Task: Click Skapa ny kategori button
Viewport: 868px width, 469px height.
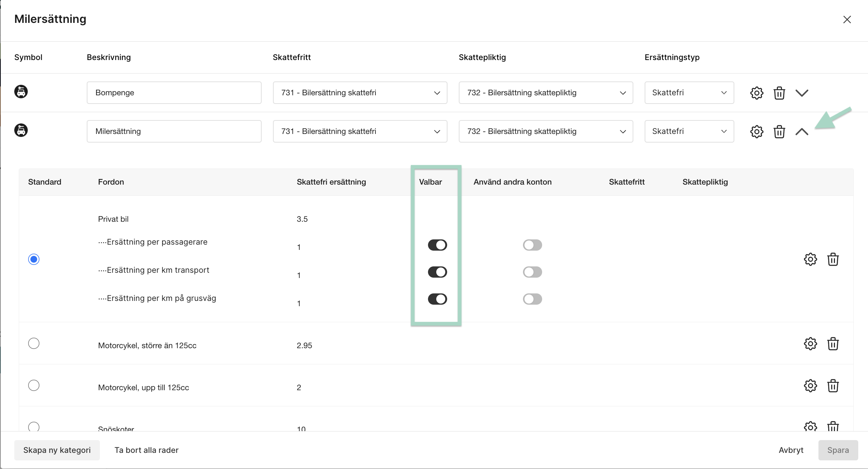Action: click(x=57, y=450)
